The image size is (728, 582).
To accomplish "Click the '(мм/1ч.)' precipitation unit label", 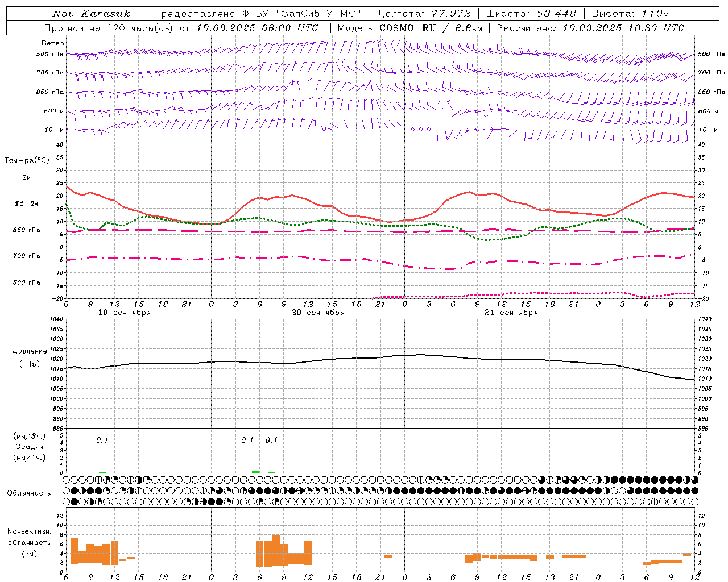I will (x=30, y=458).
